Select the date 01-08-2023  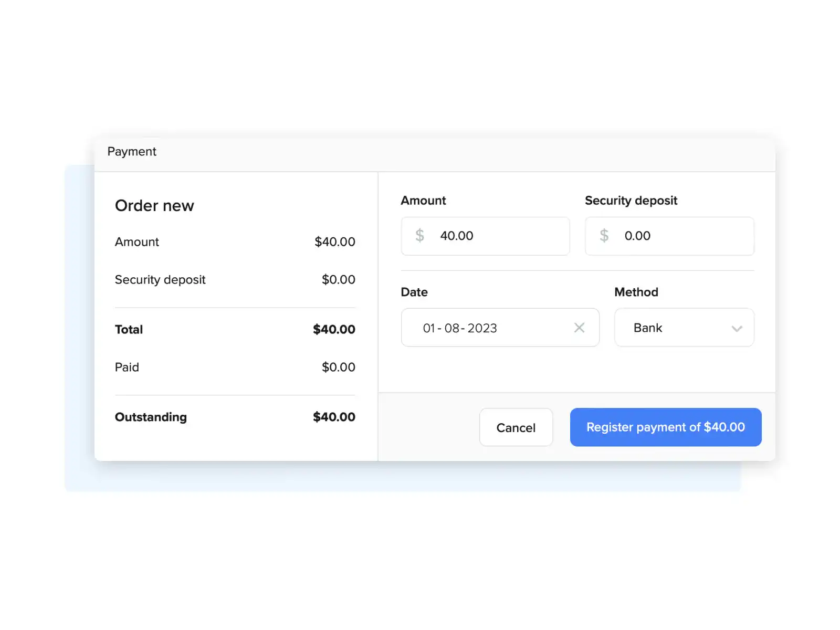point(460,328)
